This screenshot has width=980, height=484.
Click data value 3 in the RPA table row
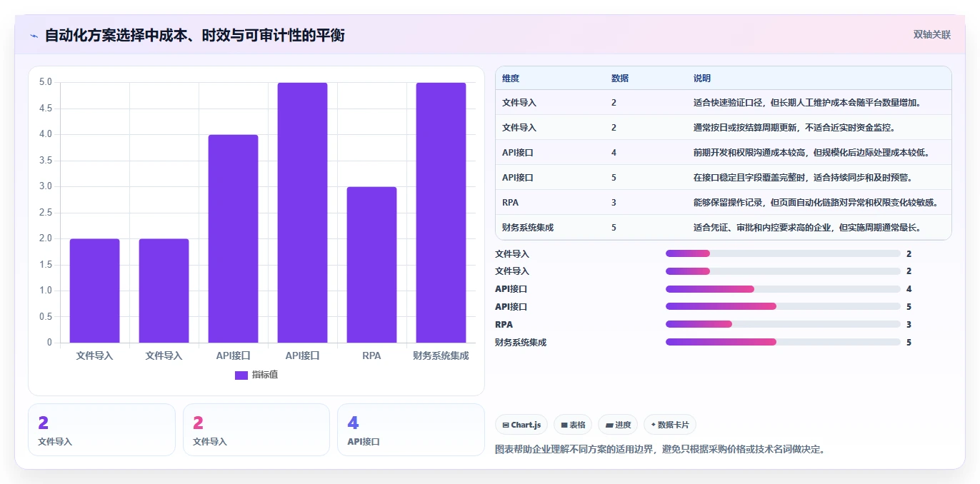coord(614,203)
